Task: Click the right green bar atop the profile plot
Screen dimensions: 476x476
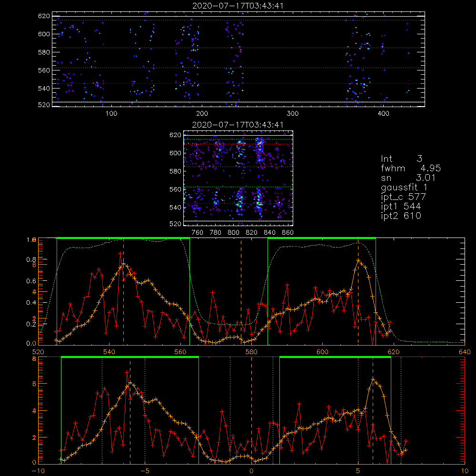Action: (x=322, y=238)
